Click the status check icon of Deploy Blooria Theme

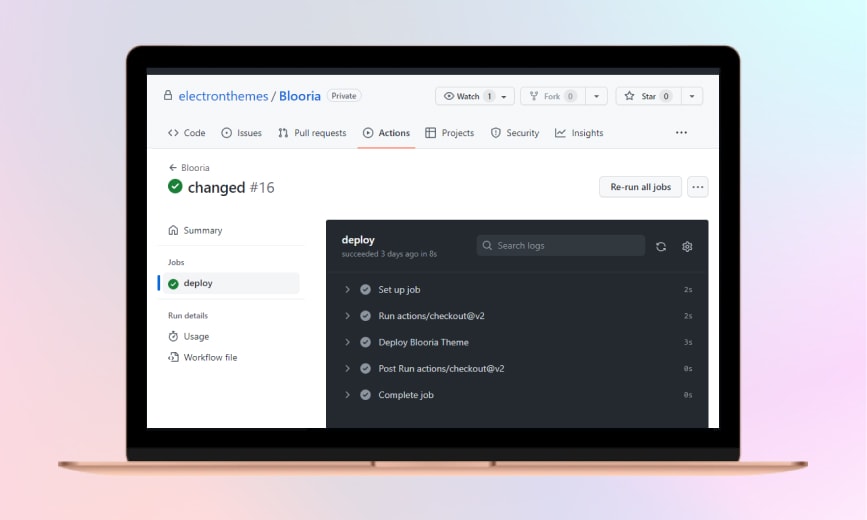(365, 342)
